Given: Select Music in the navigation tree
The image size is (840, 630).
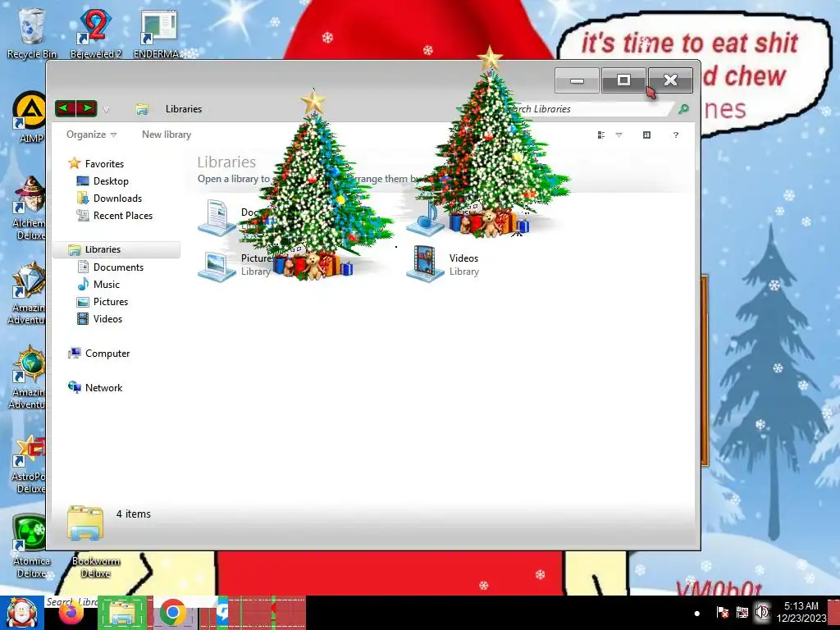Looking at the screenshot, I should click(x=98, y=284).
